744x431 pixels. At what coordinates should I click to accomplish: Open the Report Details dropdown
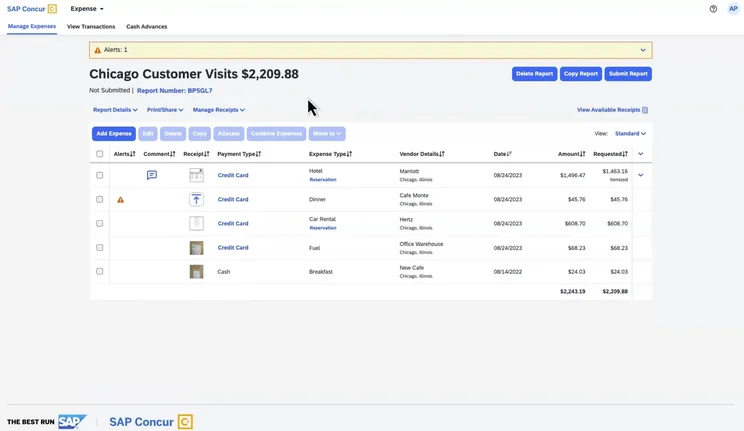(x=115, y=110)
